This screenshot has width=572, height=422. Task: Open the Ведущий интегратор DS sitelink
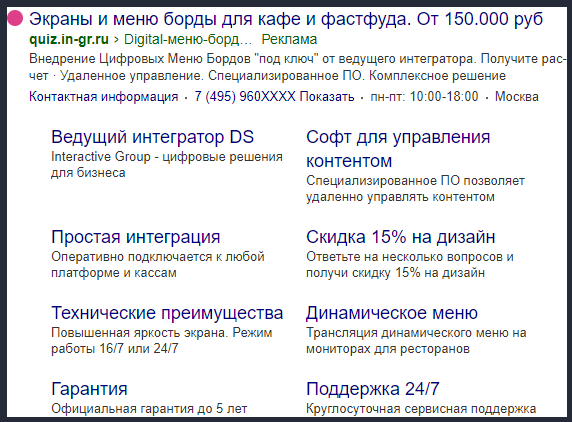pos(152,137)
